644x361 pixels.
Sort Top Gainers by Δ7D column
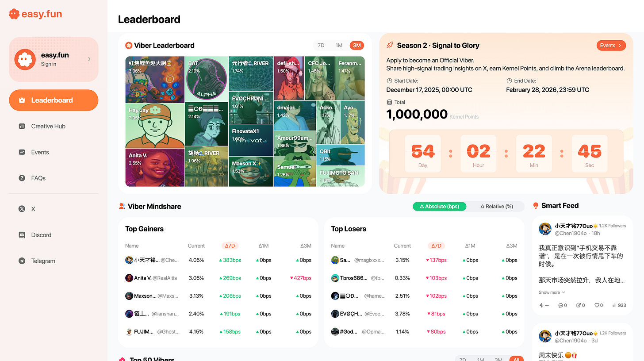tap(230, 246)
